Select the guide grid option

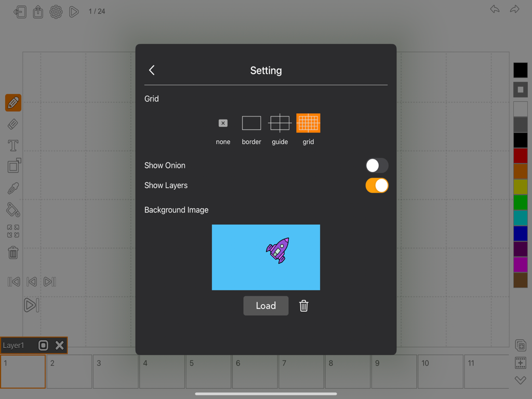pos(280,123)
